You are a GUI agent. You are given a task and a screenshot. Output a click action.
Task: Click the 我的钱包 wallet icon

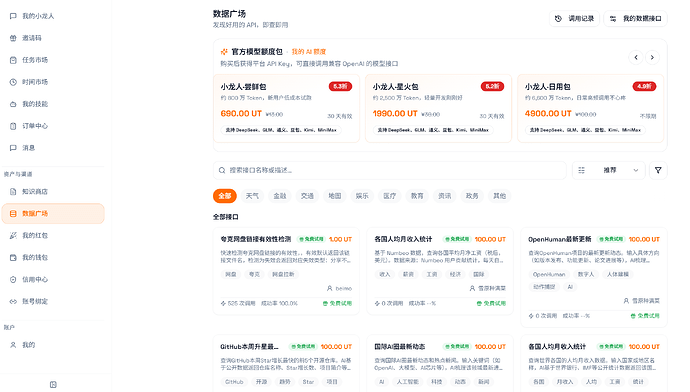[13, 257]
